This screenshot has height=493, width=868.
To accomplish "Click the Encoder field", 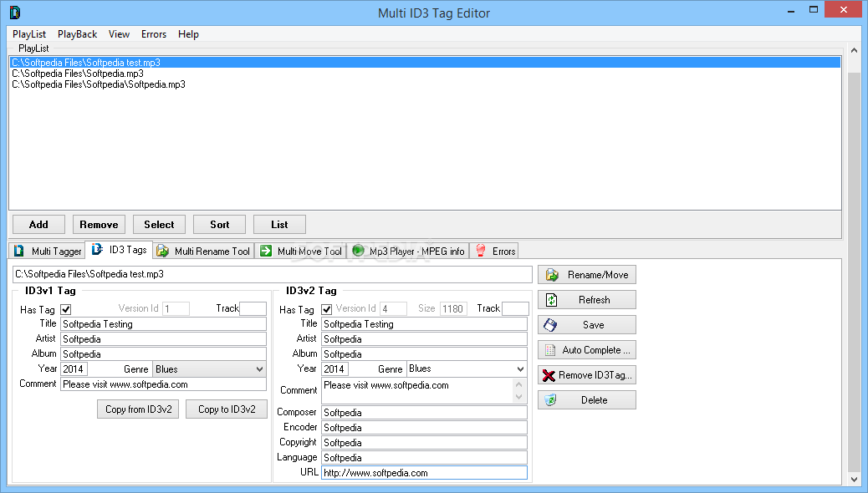I will coord(424,428).
